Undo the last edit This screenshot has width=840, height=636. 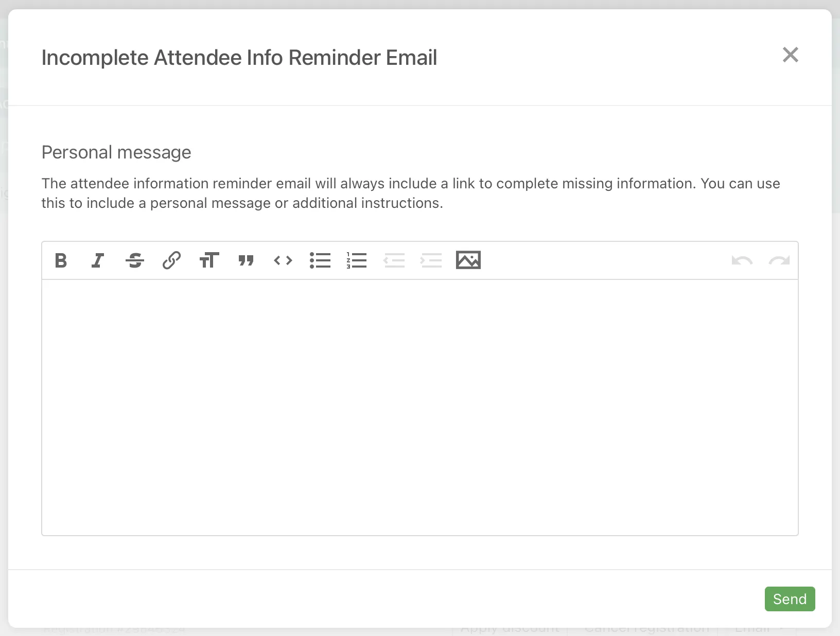tap(742, 260)
